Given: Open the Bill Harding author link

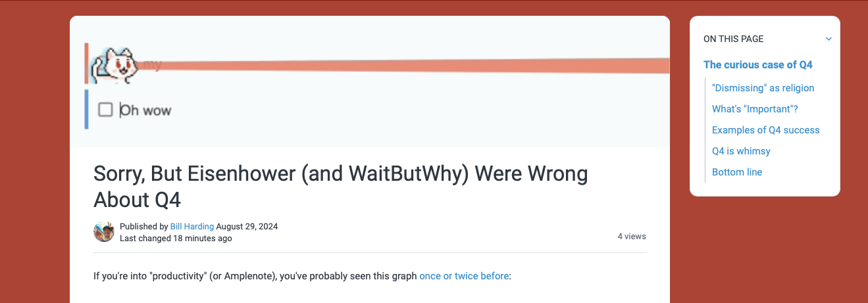Looking at the screenshot, I should pos(191,227).
